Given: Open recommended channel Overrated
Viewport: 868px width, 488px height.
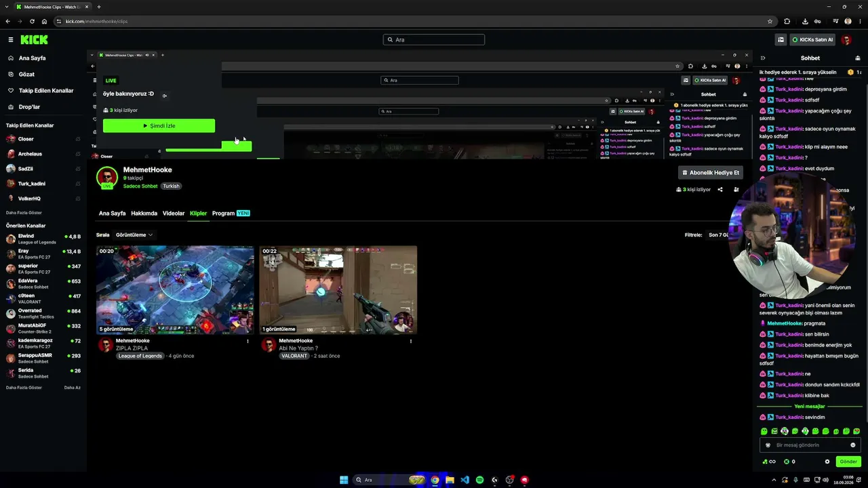Looking at the screenshot, I should pyautogui.click(x=43, y=313).
